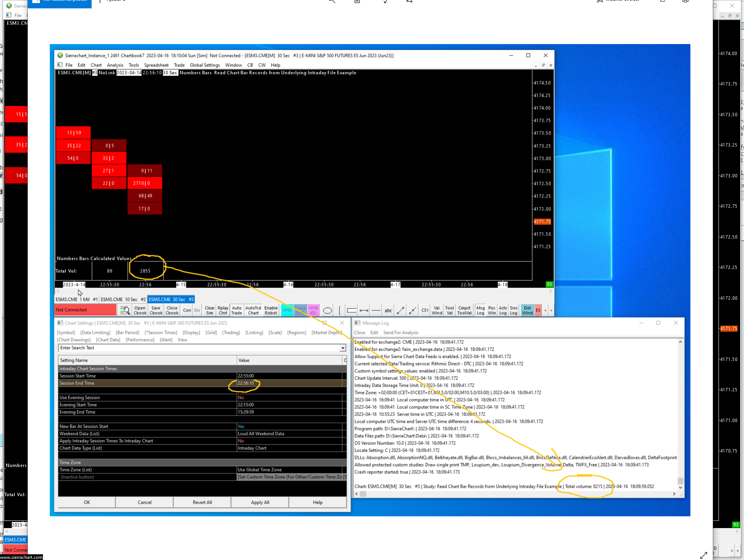The image size is (744, 560).
Task: Select the vertical line drawing tool
Action: (339, 310)
